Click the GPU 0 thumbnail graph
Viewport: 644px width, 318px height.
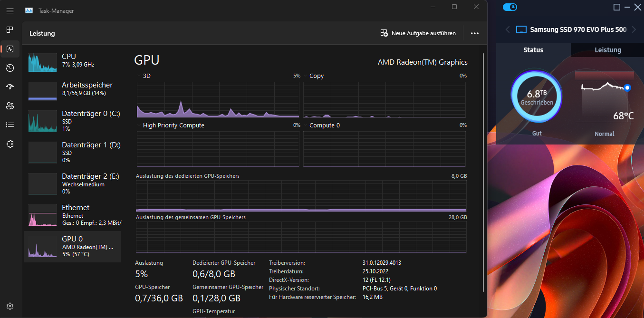coord(43,247)
